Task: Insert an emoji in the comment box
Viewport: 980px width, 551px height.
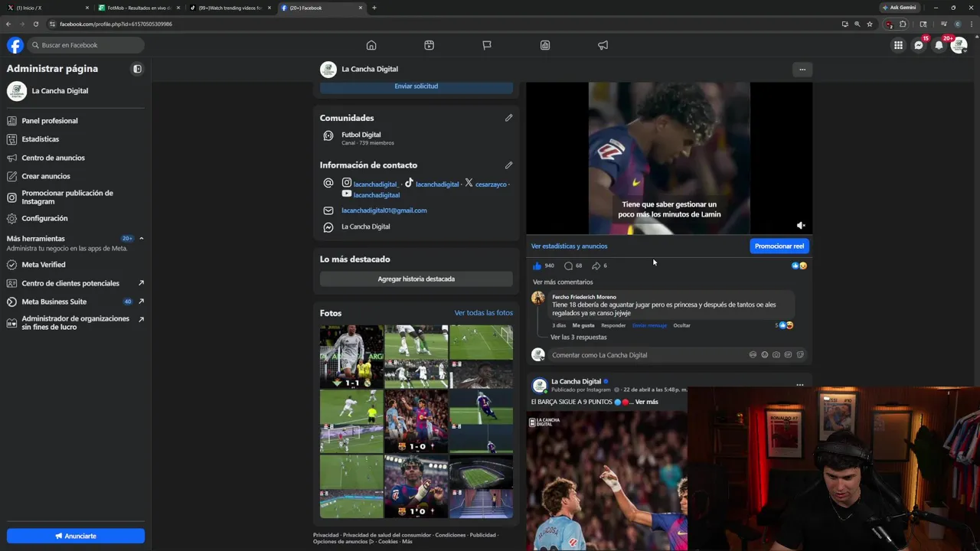Action: [x=765, y=355]
